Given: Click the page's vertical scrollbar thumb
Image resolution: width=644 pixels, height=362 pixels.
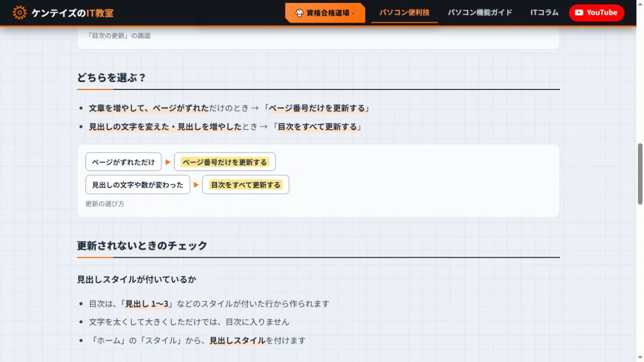Looking at the screenshot, I should click(x=640, y=174).
